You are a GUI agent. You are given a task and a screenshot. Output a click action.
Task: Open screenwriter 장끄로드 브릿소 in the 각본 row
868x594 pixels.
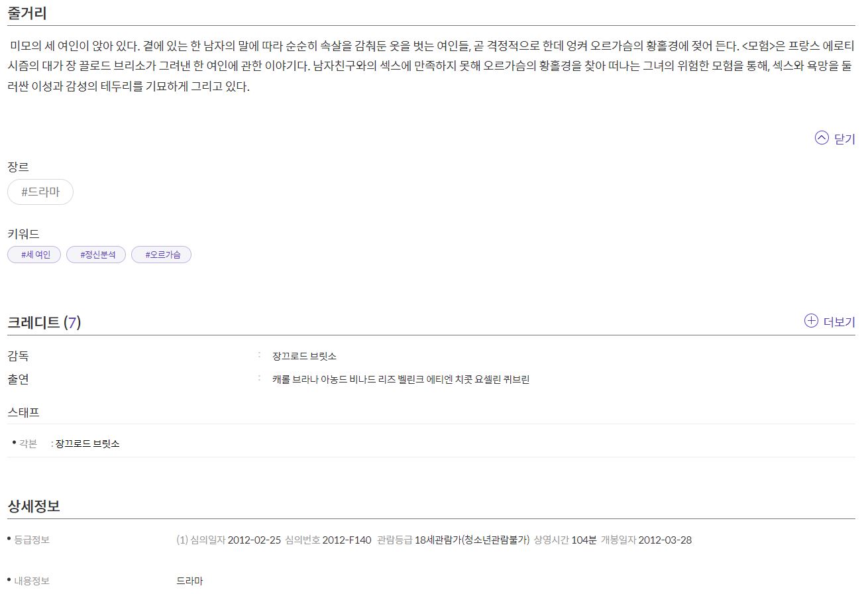[87, 444]
